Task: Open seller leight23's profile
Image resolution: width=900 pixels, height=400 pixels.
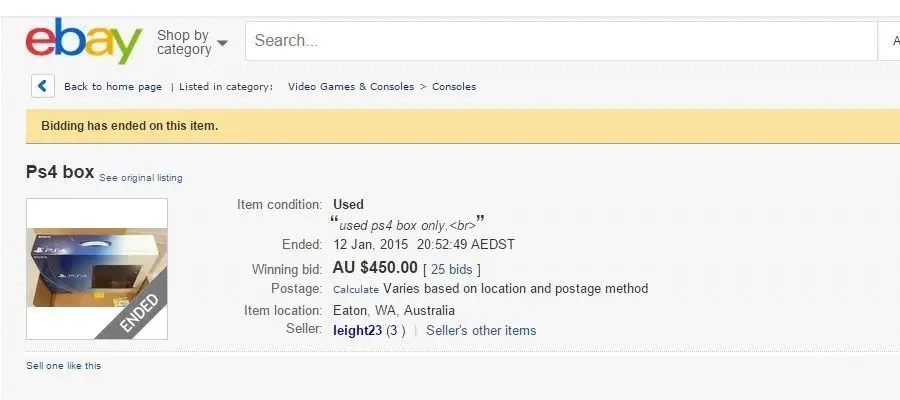Action: (357, 331)
